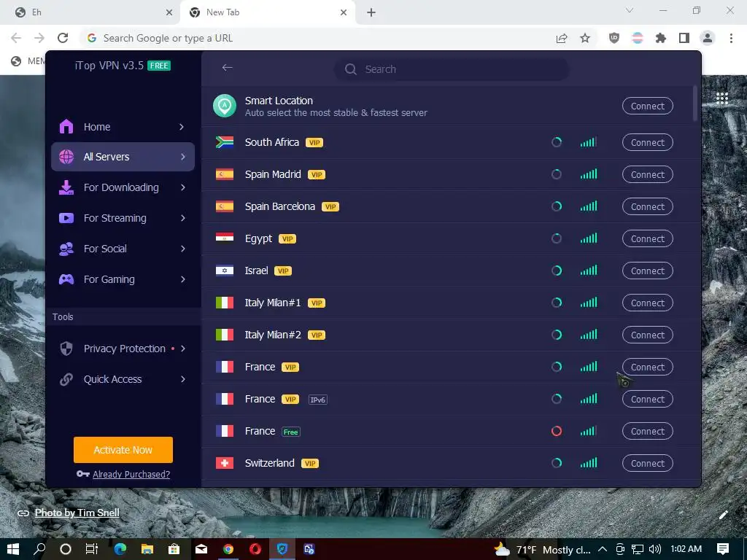
Task: Open Google apps grid icon
Action: click(x=722, y=98)
